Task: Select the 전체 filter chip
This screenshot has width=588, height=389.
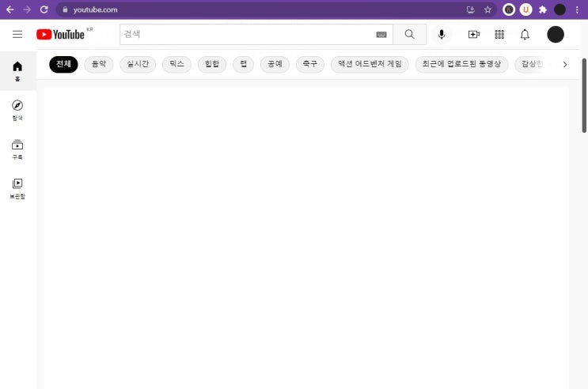Action: (63, 65)
